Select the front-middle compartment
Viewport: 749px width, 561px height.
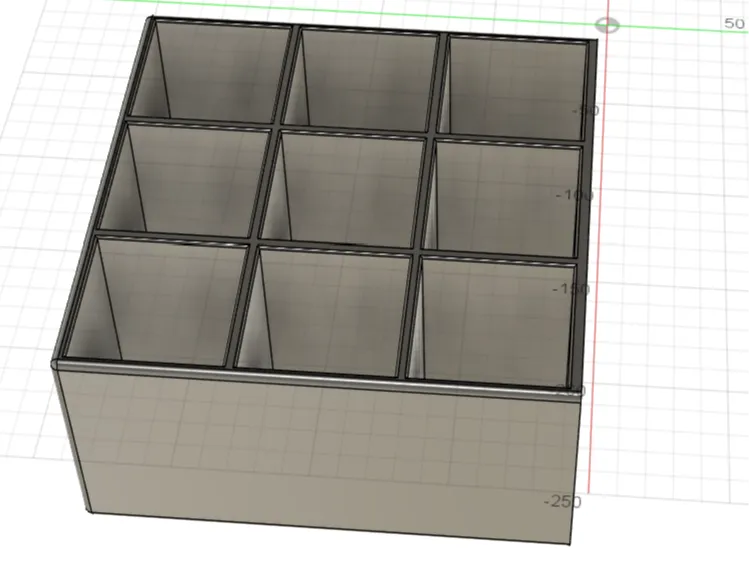click(325, 312)
